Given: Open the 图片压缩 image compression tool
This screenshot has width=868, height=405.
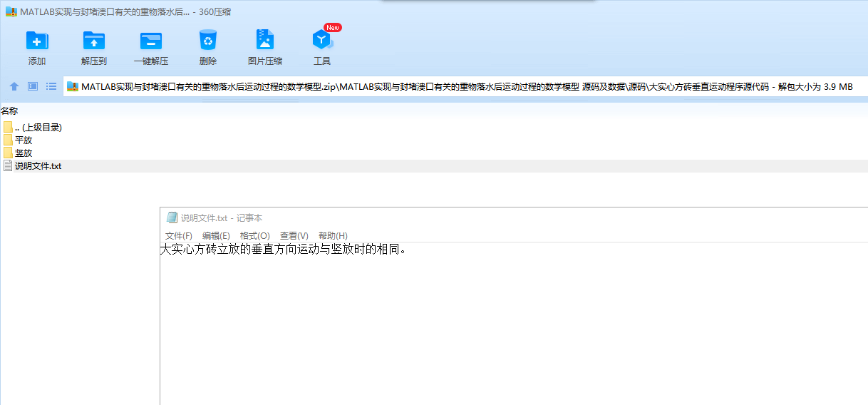Looking at the screenshot, I should (265, 40).
